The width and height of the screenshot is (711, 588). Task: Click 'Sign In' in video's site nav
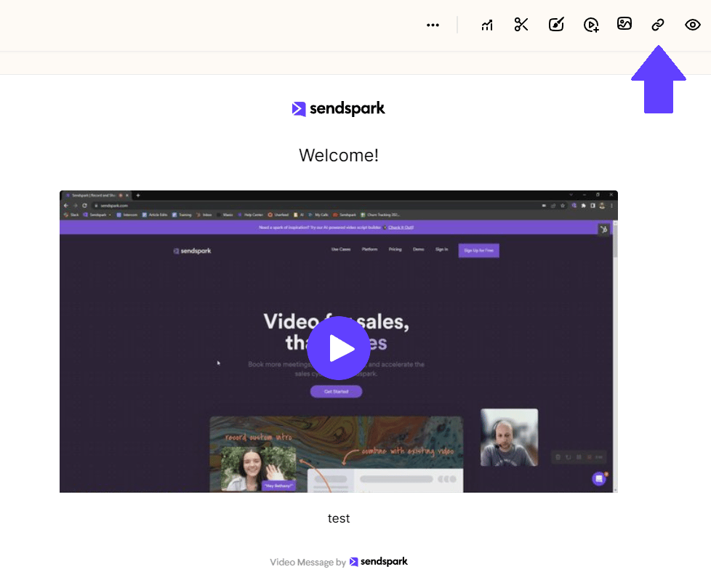pyautogui.click(x=442, y=249)
